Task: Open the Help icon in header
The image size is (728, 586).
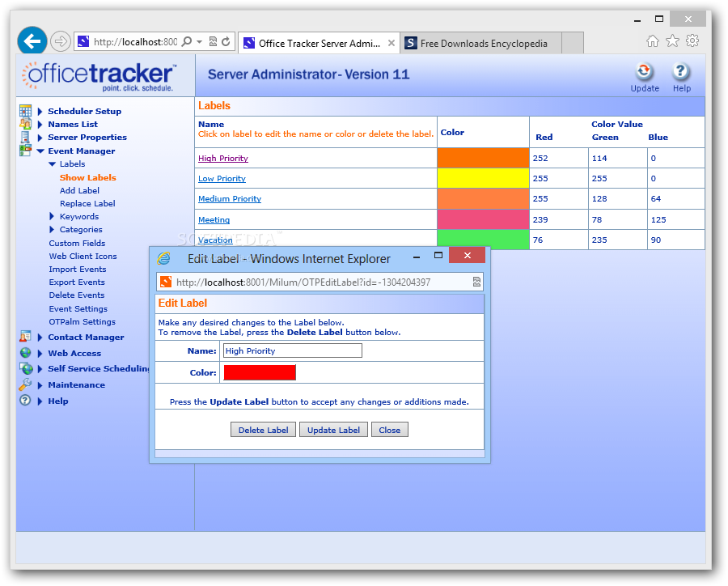Action: 680,72
